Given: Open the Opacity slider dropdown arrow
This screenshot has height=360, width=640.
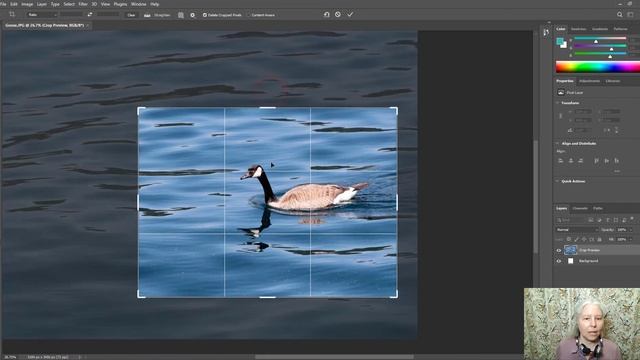Looking at the screenshot, I should [x=631, y=230].
